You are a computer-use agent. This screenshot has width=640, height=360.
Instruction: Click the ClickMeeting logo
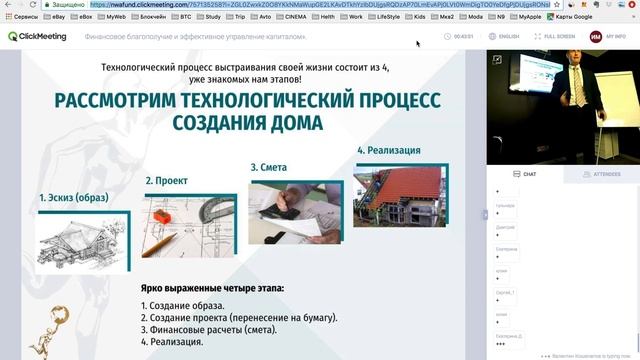click(37, 36)
